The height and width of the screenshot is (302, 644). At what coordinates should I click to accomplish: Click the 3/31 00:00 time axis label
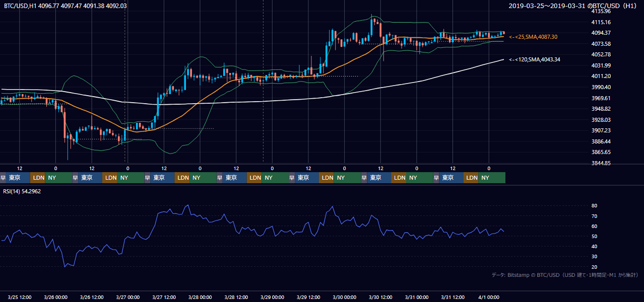tap(417, 297)
